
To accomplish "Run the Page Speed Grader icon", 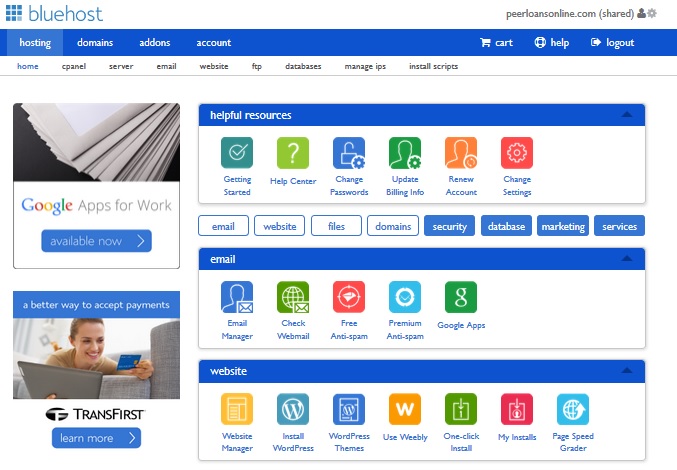I will click(x=573, y=409).
